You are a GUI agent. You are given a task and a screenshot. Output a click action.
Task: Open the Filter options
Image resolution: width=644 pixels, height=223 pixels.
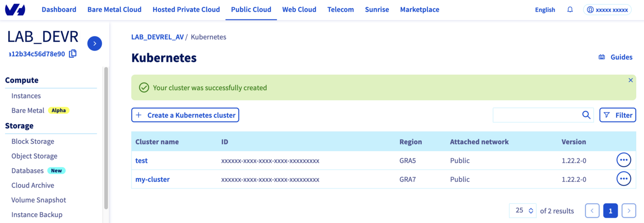click(618, 115)
